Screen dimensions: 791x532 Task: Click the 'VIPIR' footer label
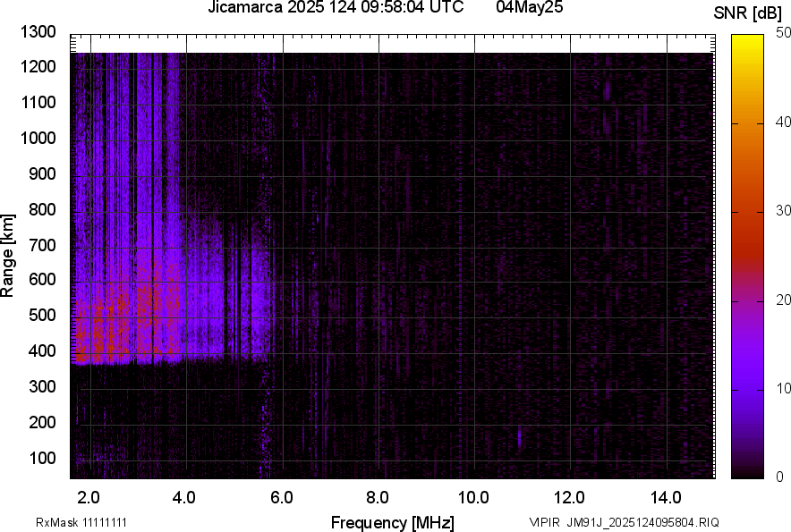click(x=544, y=522)
